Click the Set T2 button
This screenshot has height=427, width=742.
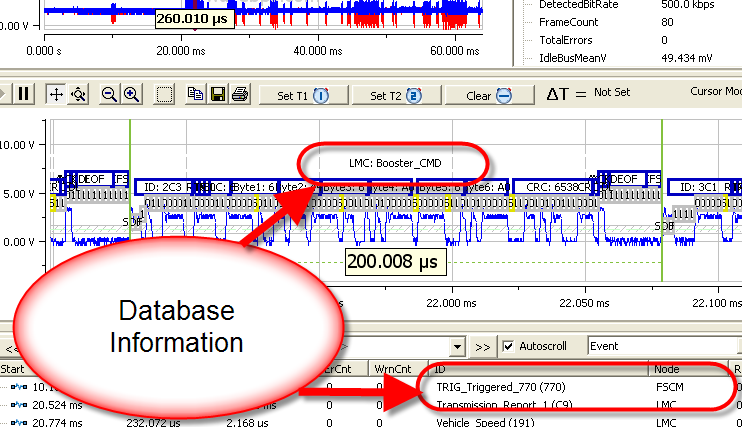[397, 96]
